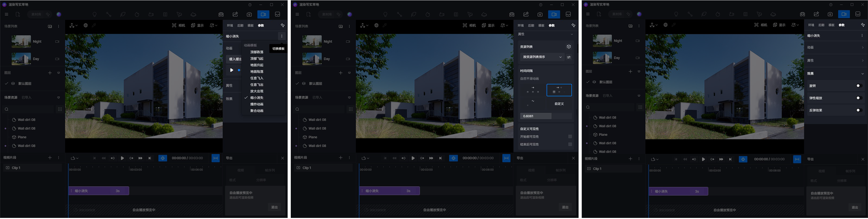Viewport: 868px width, 219px height.
Task: Click the Day scene camera icon, right window
Action: [x=637, y=58]
